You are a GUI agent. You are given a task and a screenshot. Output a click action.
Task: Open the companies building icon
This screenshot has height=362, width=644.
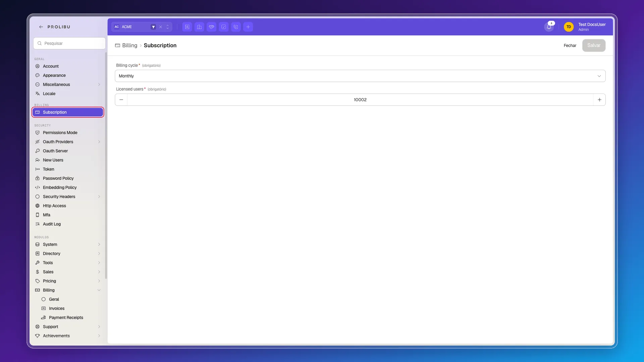199,27
